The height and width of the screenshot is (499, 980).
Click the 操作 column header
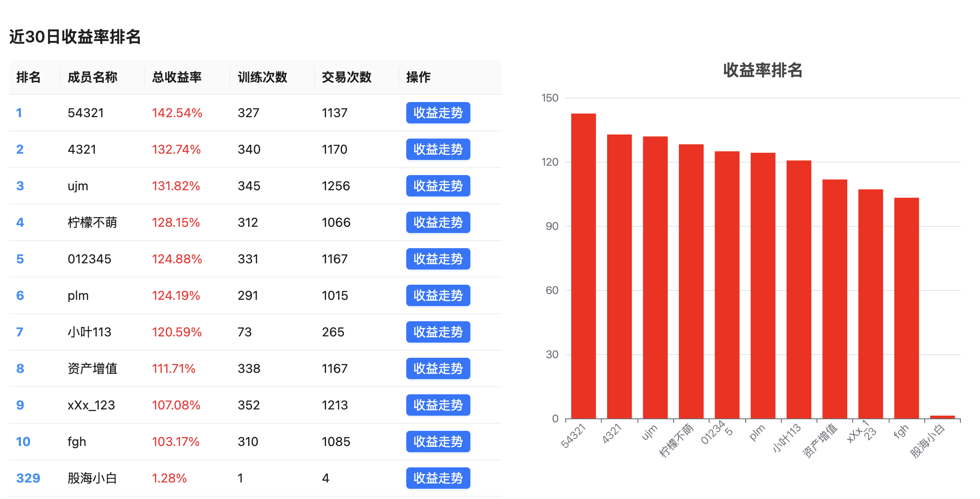pyautogui.click(x=418, y=77)
